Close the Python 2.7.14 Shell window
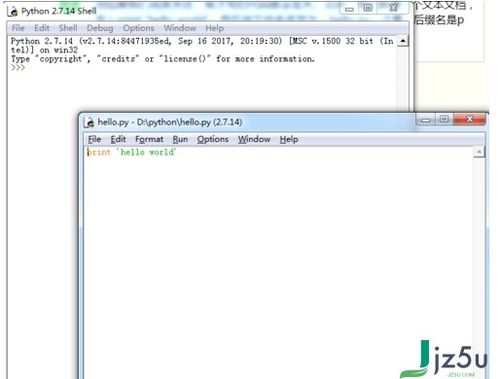The width and height of the screenshot is (500, 379). click(393, 8)
